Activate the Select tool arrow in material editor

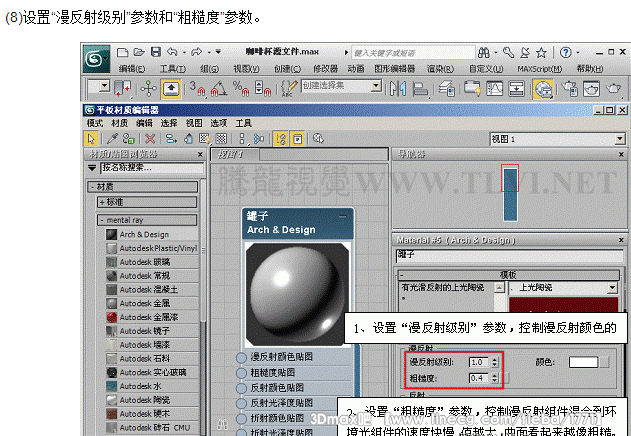(91, 139)
